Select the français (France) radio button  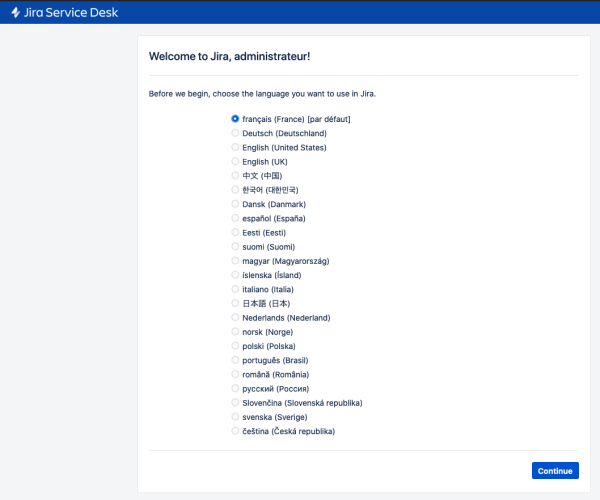click(235, 119)
